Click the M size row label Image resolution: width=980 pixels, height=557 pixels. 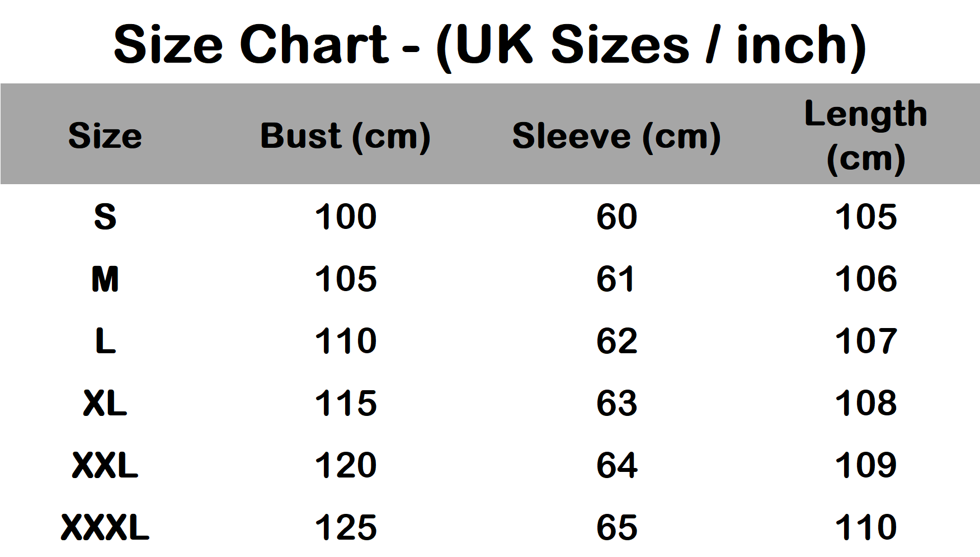pos(105,279)
